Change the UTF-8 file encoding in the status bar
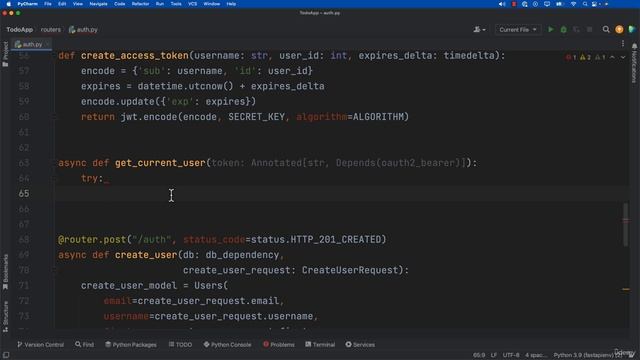The image size is (640, 360). tap(511, 355)
